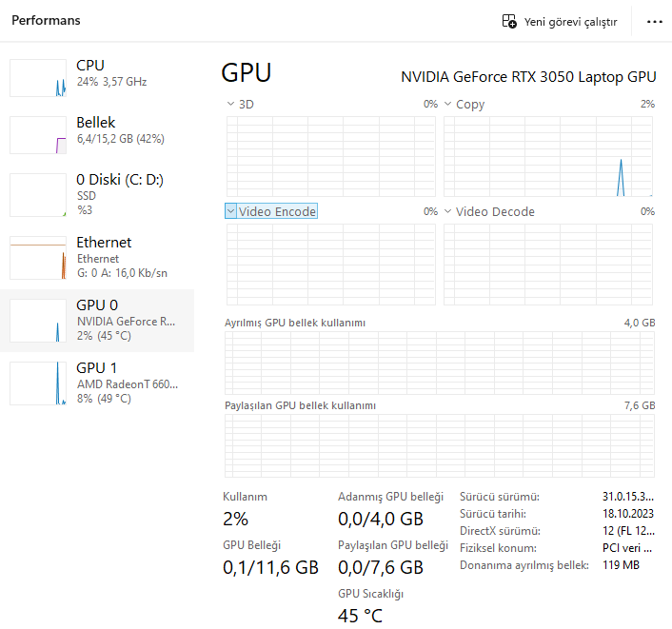This screenshot has height=629, width=672.
Task: Click the Copy usage graph area
Action: [x=549, y=156]
